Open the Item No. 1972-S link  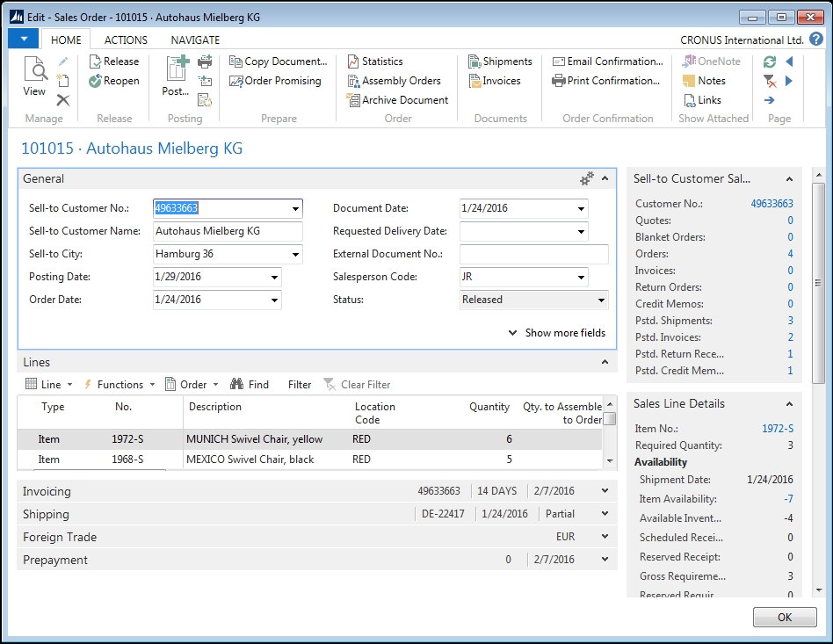778,428
